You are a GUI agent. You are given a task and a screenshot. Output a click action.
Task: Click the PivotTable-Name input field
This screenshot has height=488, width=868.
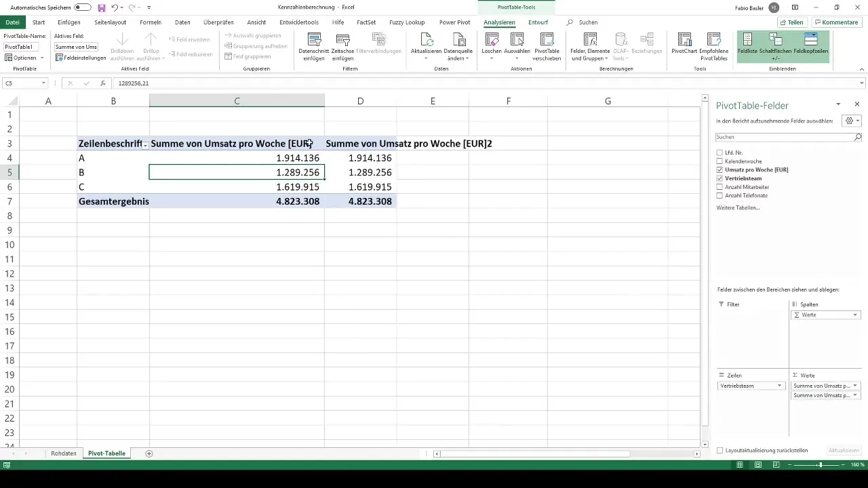coord(21,47)
